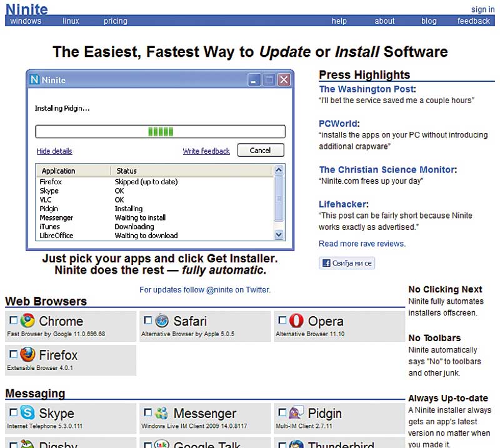Tick the Pidgin checkbox
Screen dimensions: 500x448
[282, 412]
